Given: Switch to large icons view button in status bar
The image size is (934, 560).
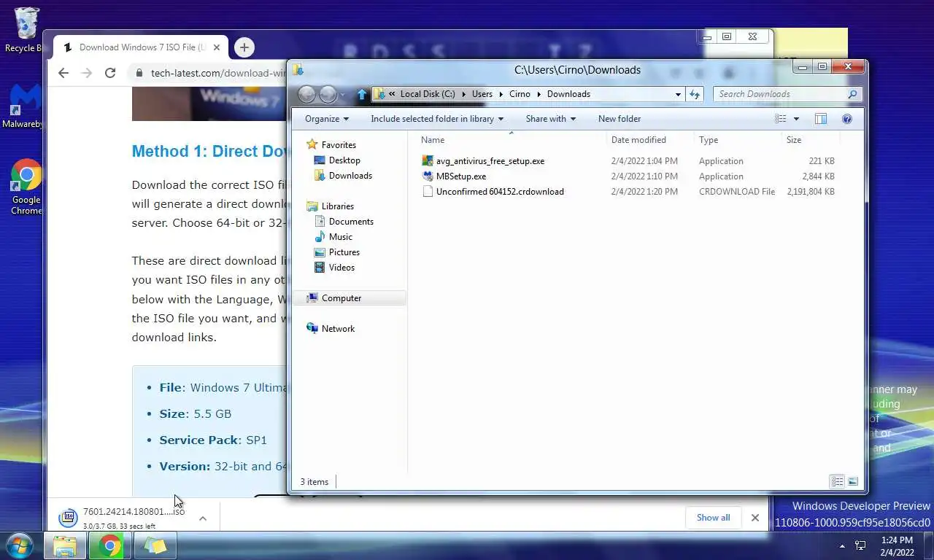Looking at the screenshot, I should pos(853,481).
